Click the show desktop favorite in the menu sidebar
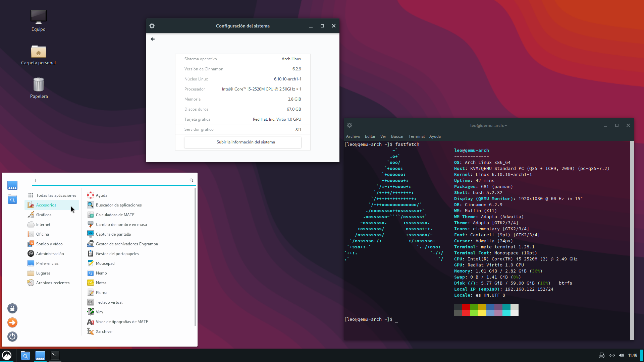 point(12,185)
